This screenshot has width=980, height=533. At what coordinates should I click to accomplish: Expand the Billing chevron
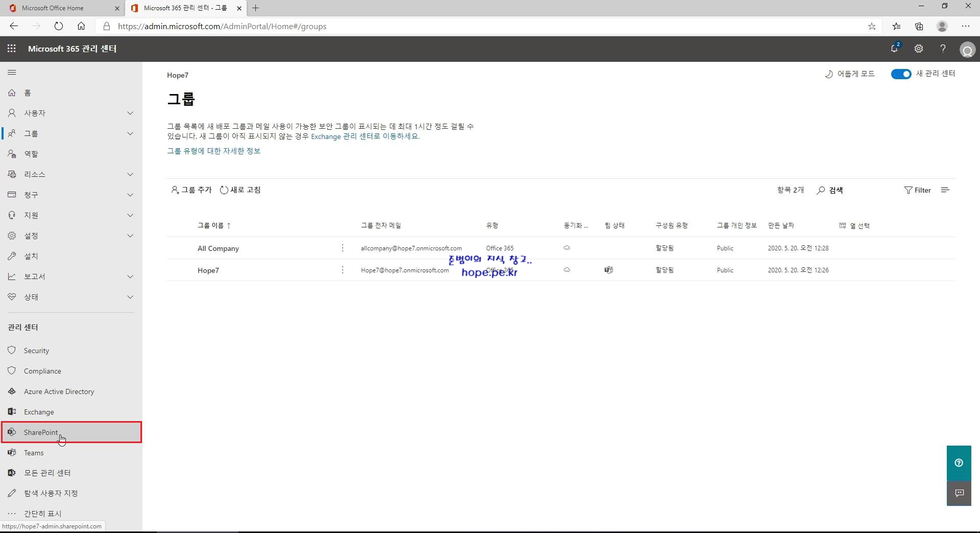130,195
